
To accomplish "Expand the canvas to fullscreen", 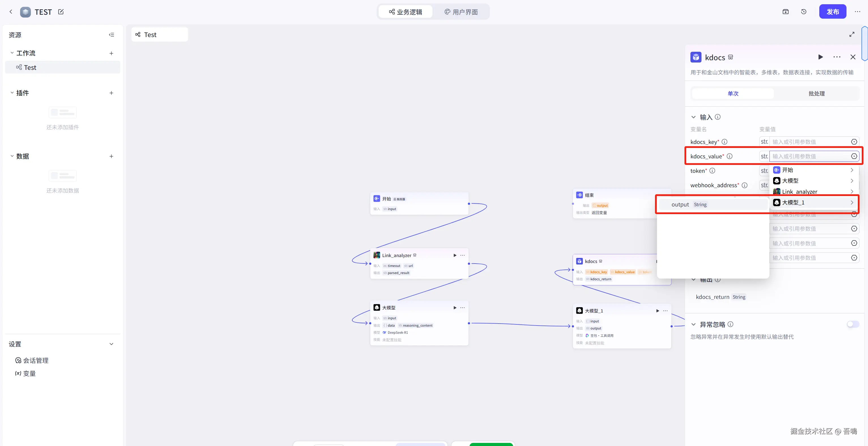I will pos(852,34).
